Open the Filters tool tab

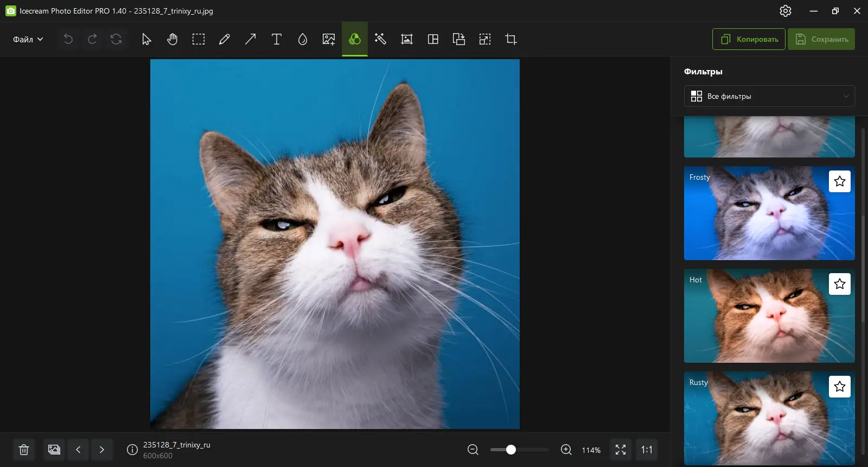click(x=355, y=39)
